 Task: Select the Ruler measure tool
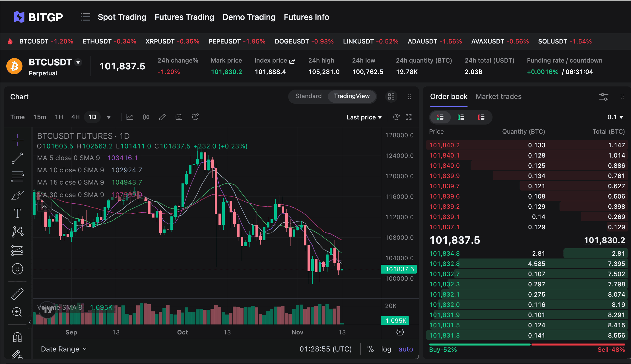[17, 293]
